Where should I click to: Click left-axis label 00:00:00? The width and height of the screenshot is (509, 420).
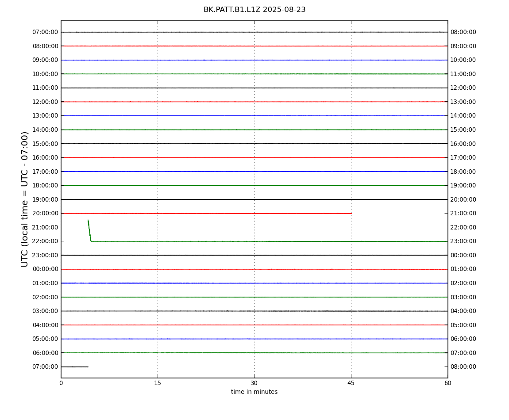[x=45, y=269]
